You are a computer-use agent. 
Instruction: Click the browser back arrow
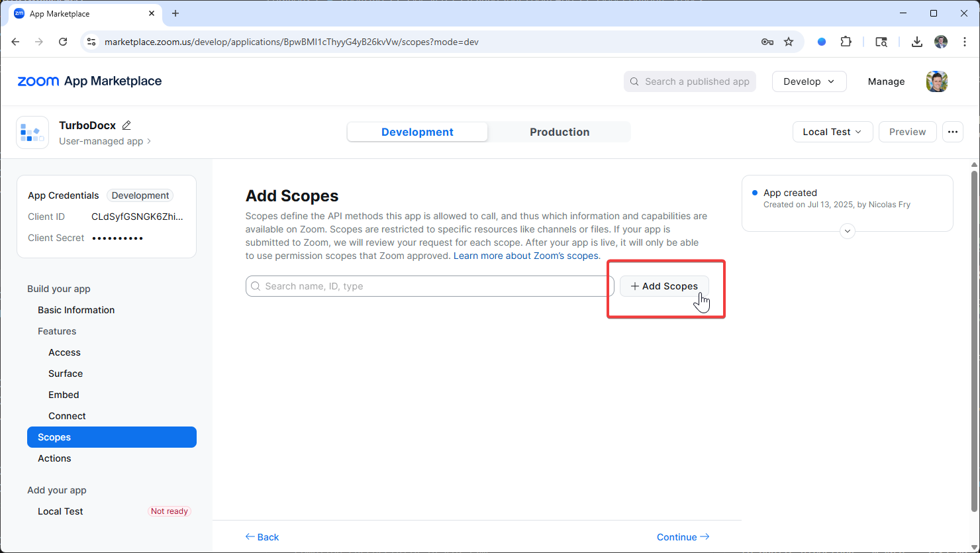[16, 42]
